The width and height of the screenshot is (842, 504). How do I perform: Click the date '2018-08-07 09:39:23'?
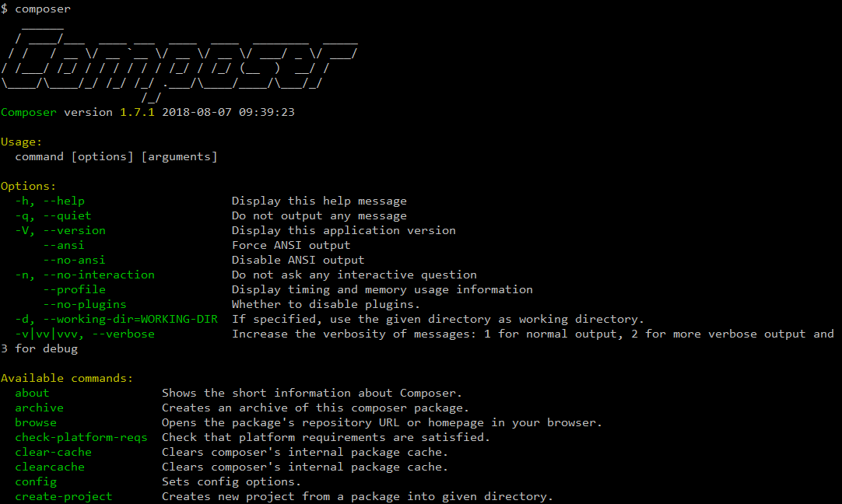tap(228, 112)
